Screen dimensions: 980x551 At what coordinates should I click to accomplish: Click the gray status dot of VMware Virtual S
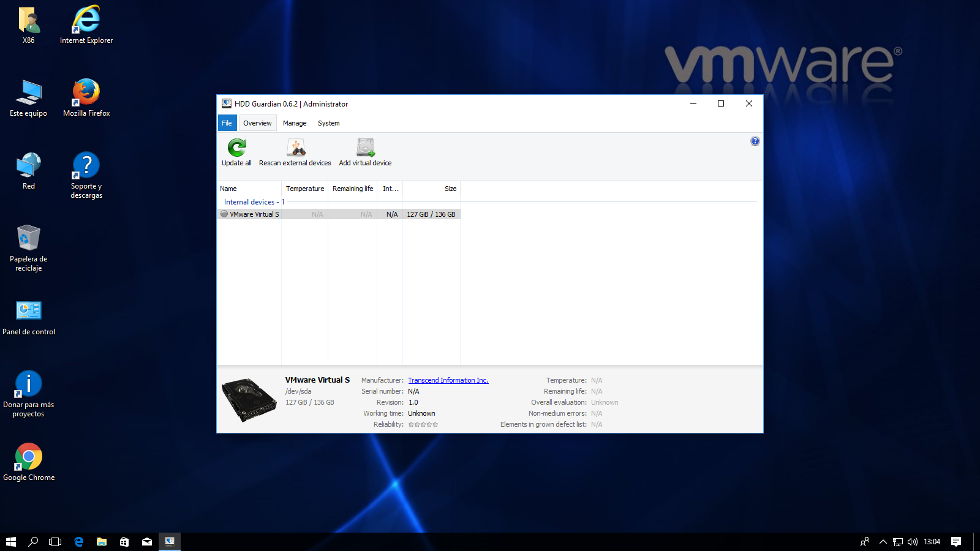(x=224, y=214)
